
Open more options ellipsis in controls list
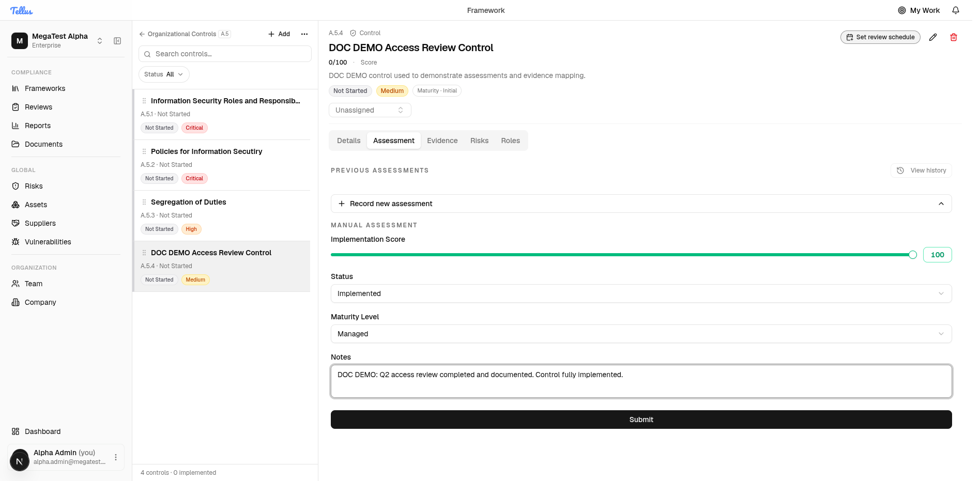coord(304,34)
